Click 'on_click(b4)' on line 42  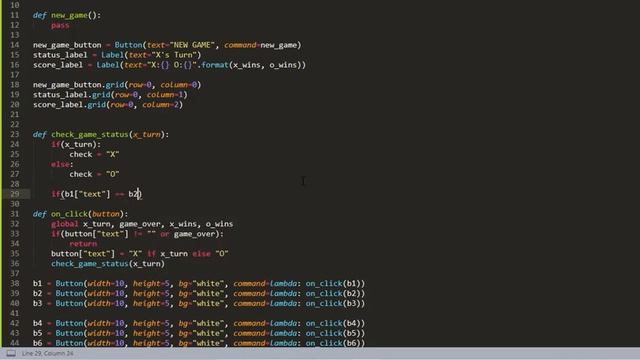[x=333, y=323]
